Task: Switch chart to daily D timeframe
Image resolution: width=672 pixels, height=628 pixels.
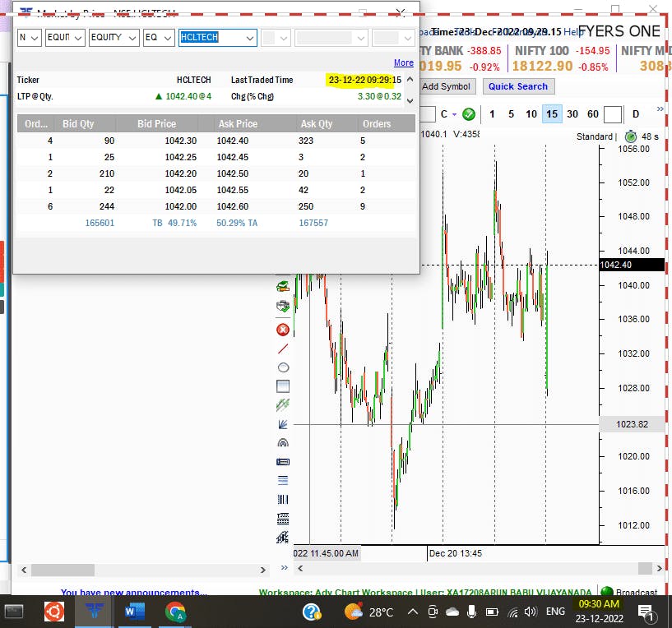Action: [x=636, y=114]
